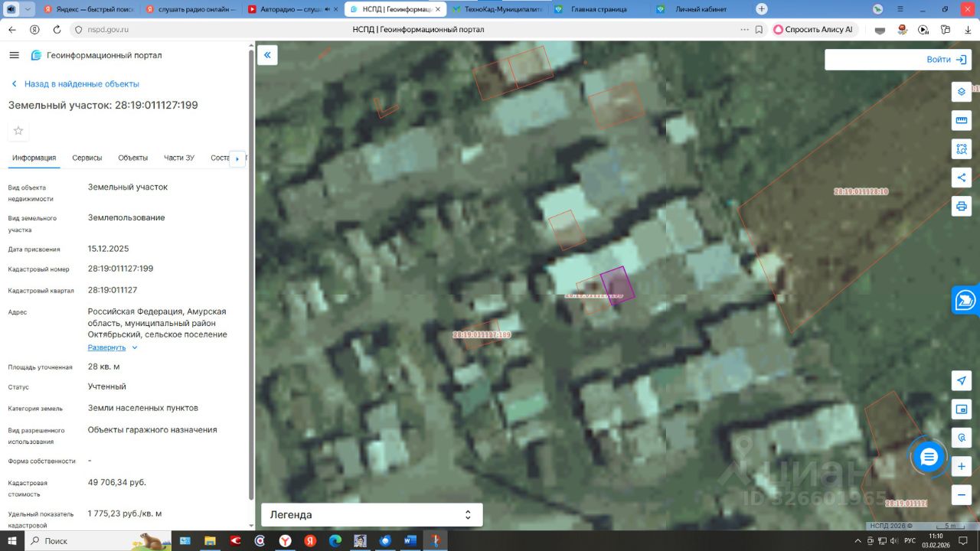
Task: Open File Explorer from taskbar
Action: pos(209,541)
